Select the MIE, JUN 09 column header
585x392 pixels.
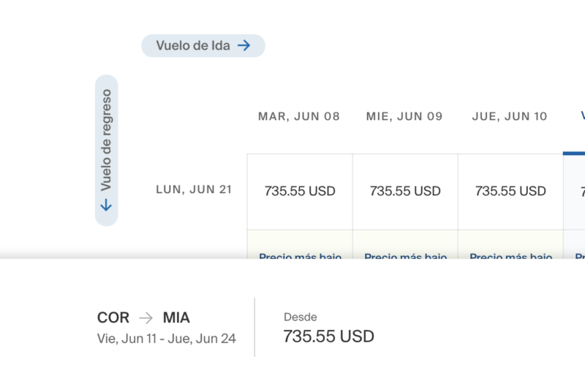coord(404,116)
